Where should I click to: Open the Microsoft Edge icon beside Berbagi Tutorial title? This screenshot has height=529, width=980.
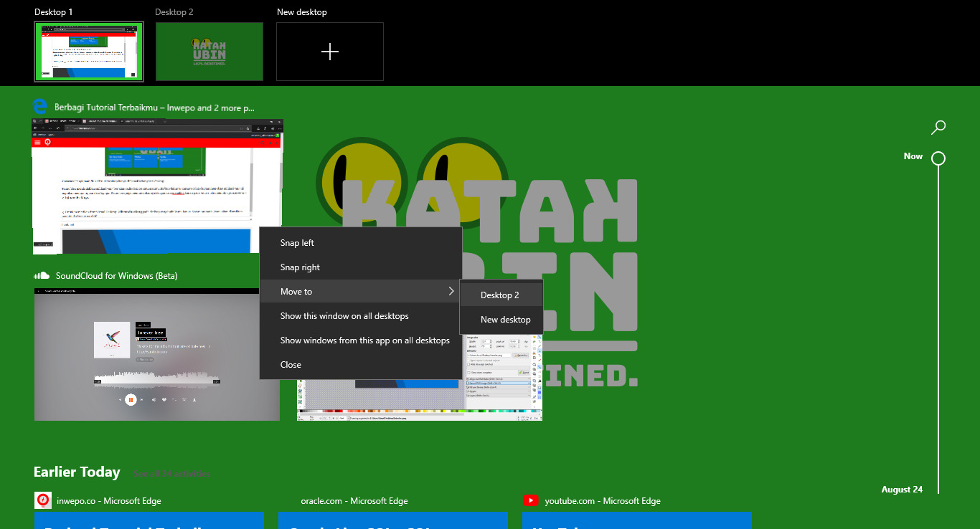(40, 108)
